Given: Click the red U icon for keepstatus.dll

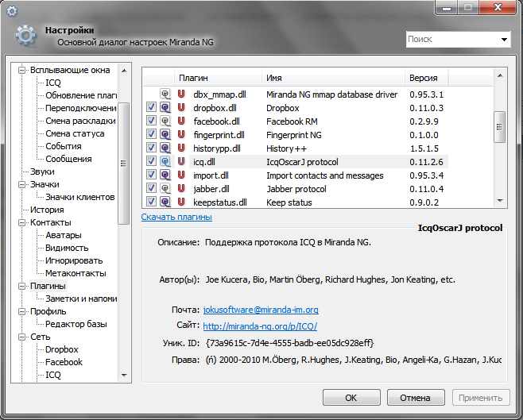Looking at the screenshot, I should [x=181, y=202].
